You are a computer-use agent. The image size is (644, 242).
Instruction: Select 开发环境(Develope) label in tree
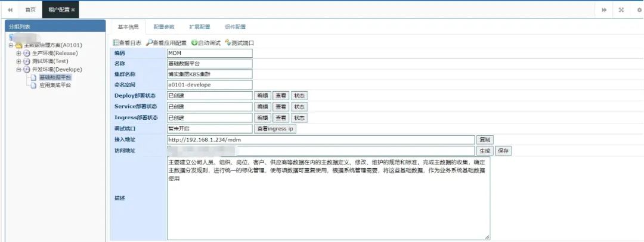click(57, 69)
